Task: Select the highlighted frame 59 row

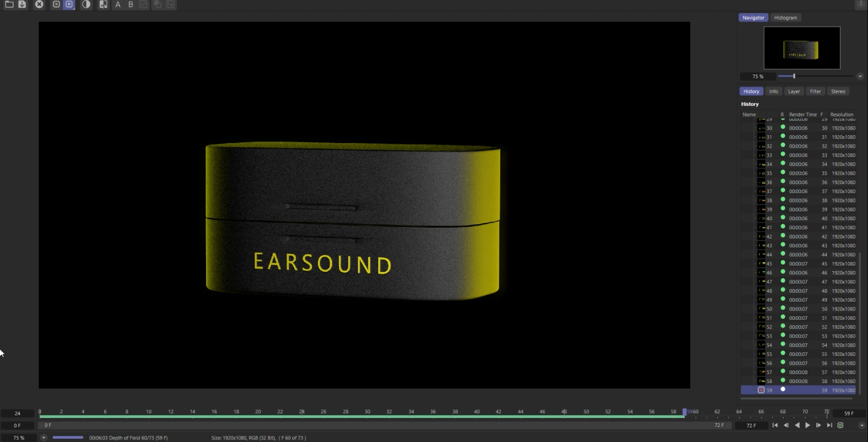Action: point(799,390)
